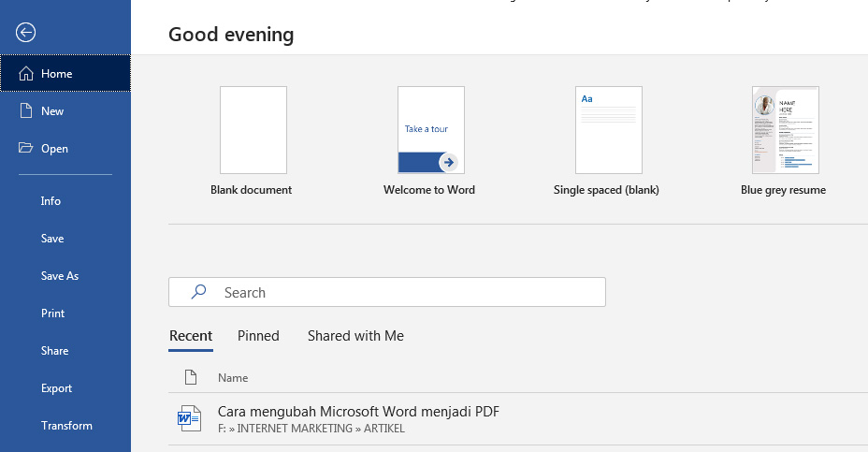Screen dimensions: 868x452
Task: Click the Open label in the sidebar
Action: (54, 149)
